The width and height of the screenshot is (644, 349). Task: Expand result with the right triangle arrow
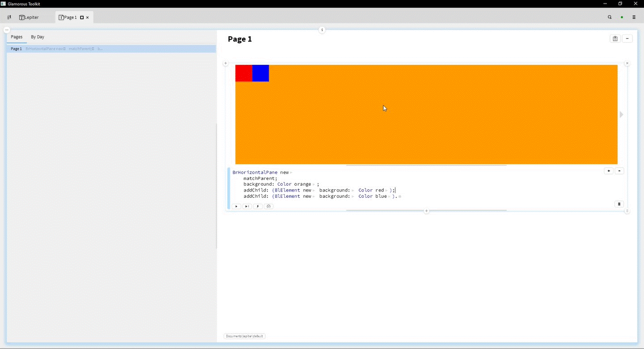pyautogui.click(x=621, y=115)
